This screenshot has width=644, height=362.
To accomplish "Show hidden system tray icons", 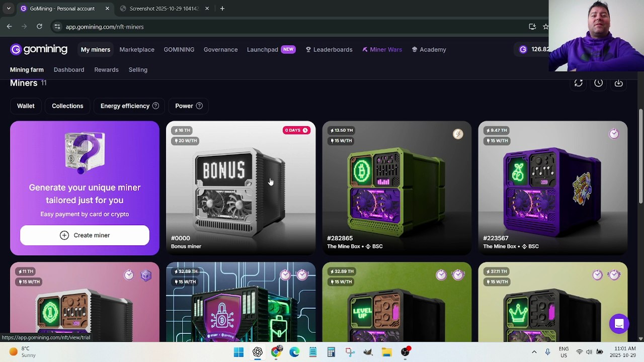I will (534, 352).
